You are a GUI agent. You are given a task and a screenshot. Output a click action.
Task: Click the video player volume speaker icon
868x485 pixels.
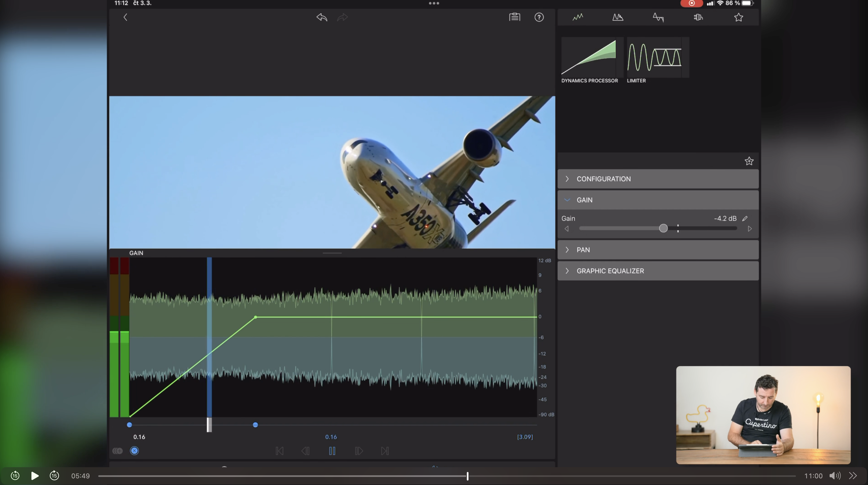click(x=834, y=476)
